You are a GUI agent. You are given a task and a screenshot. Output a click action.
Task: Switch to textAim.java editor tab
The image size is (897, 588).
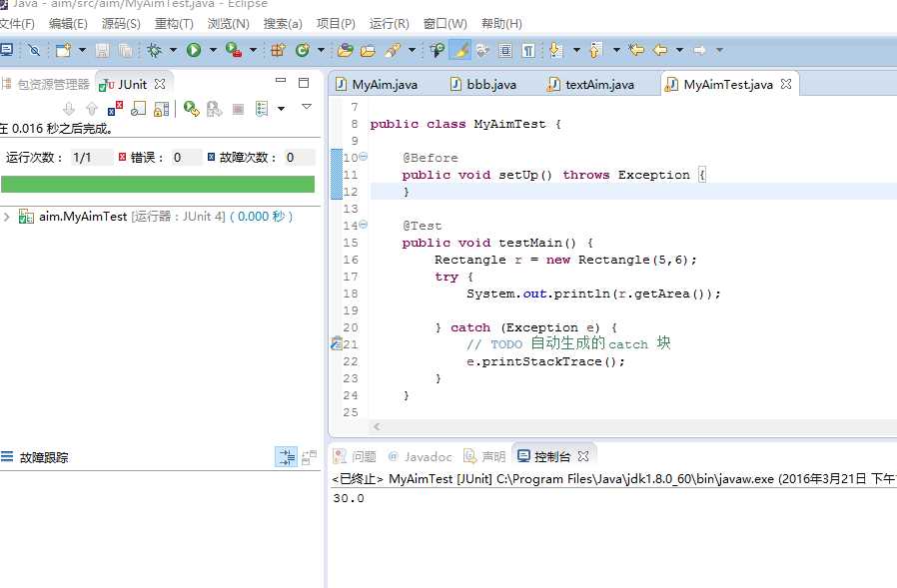(x=591, y=84)
